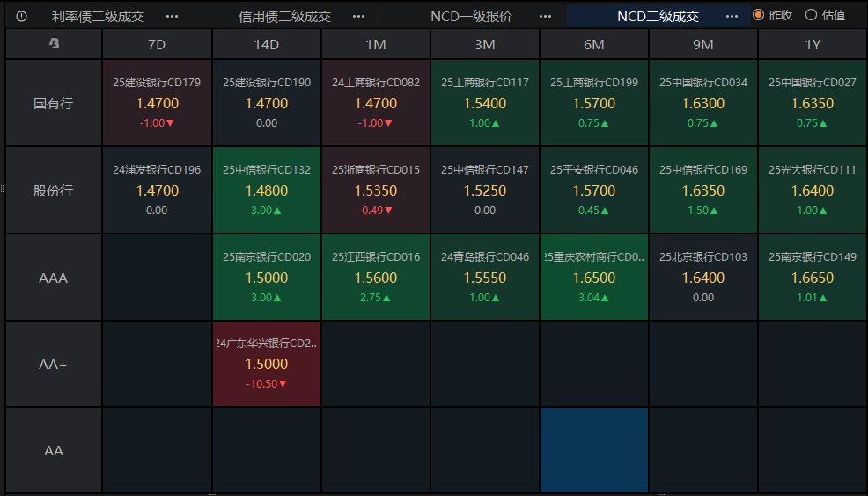
Task: Click the highlighted blue AA 6M cell
Action: click(x=594, y=450)
